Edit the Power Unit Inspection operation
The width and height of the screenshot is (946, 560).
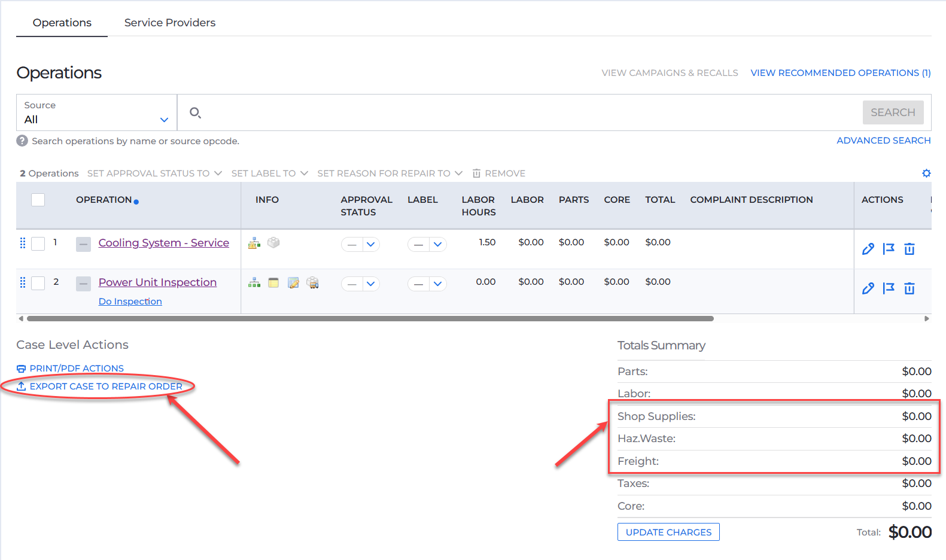(x=868, y=288)
